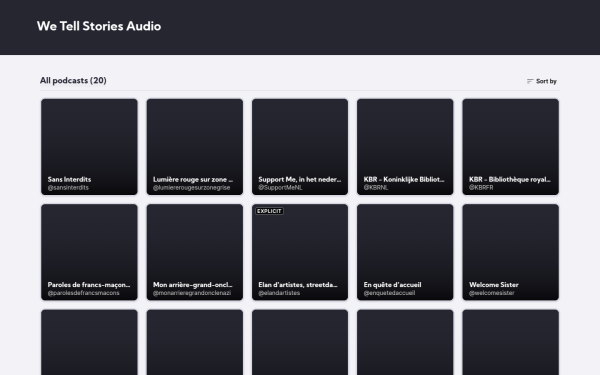This screenshot has height=375, width=600.
Task: Open the Sans Interdits podcast card
Action: tap(89, 147)
